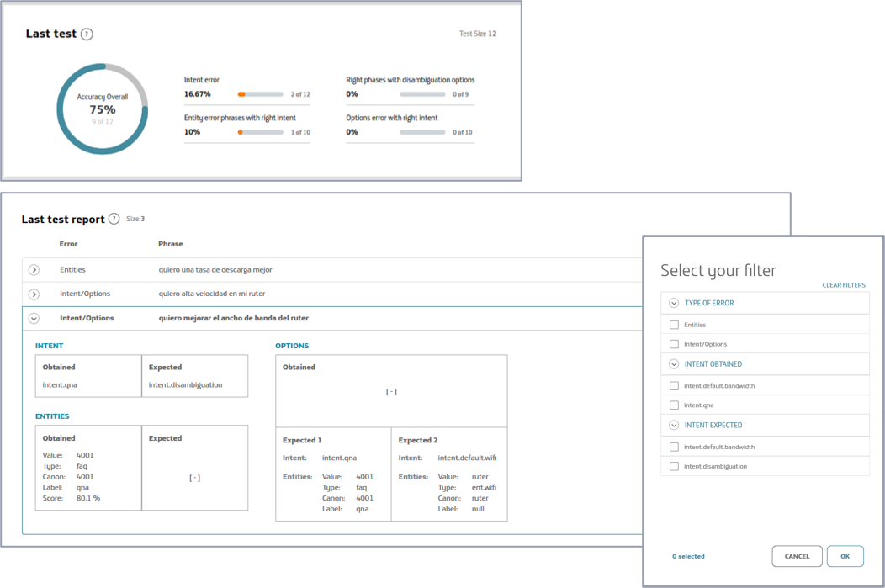The width and height of the screenshot is (885, 588).
Task: Confirm filters with the OK button
Action: click(845, 556)
